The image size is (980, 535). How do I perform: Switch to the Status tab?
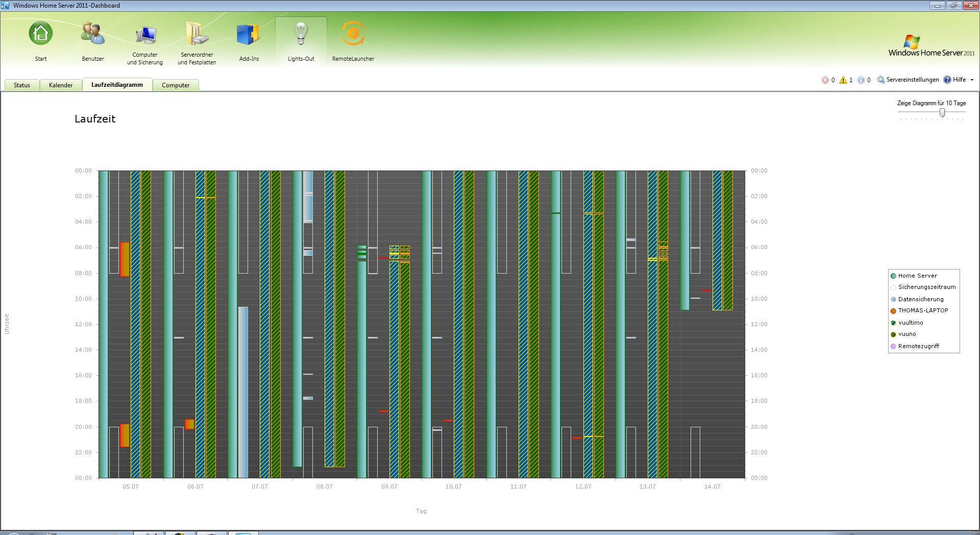tap(22, 85)
